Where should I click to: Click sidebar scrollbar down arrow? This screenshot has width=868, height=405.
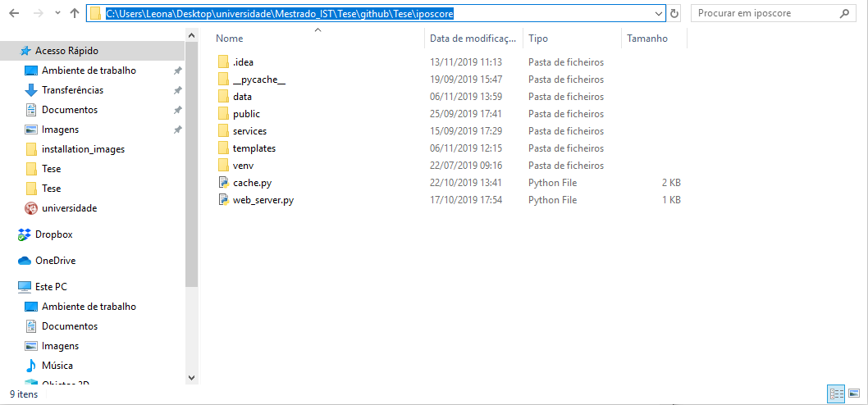[x=191, y=378]
